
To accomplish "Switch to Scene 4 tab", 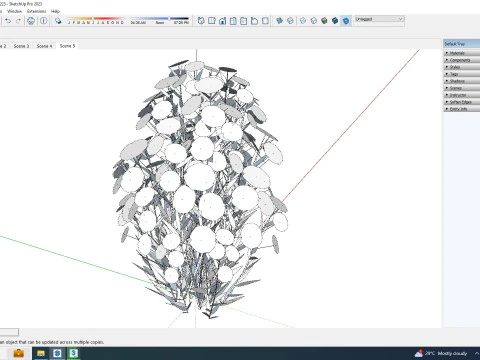I will coord(44,46).
